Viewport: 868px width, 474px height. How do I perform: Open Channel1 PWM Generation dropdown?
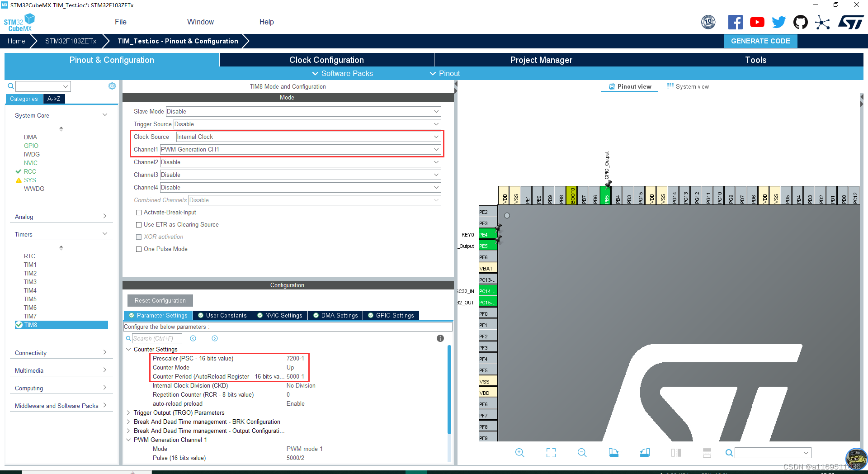pos(301,149)
